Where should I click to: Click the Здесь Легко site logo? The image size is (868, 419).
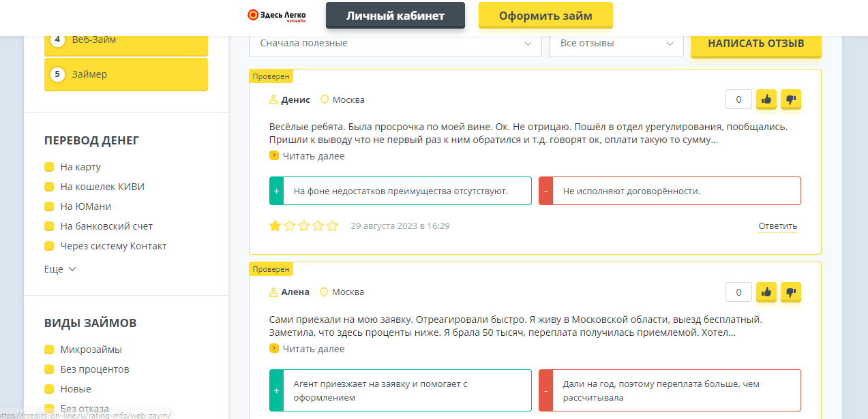pyautogui.click(x=275, y=15)
